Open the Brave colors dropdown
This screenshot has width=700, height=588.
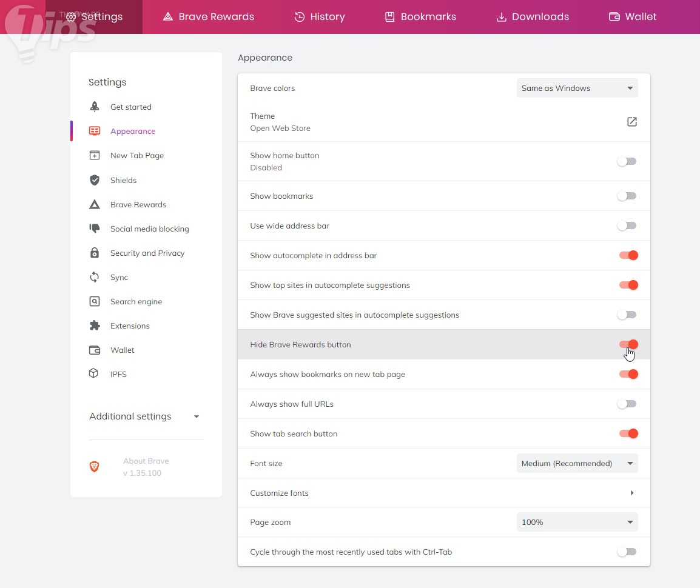[577, 88]
